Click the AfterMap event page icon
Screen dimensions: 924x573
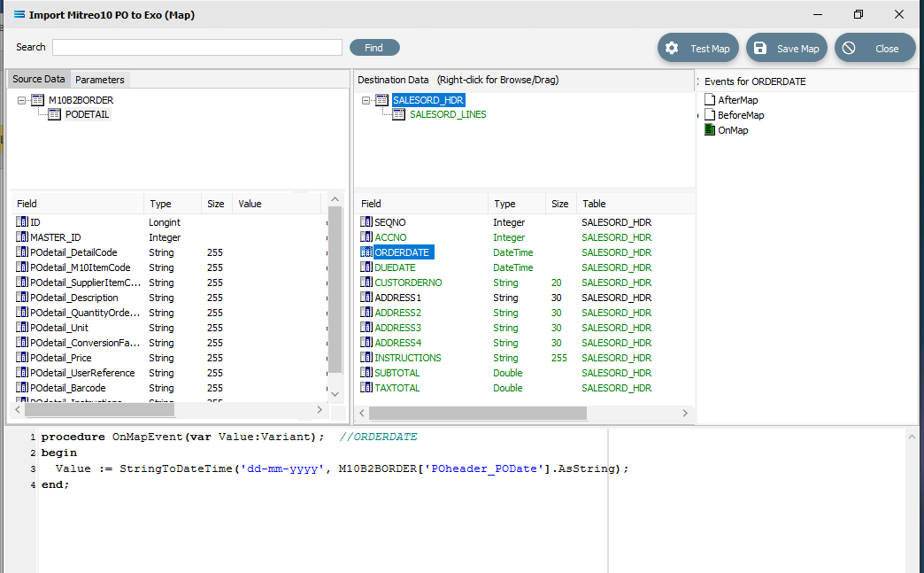(710, 99)
